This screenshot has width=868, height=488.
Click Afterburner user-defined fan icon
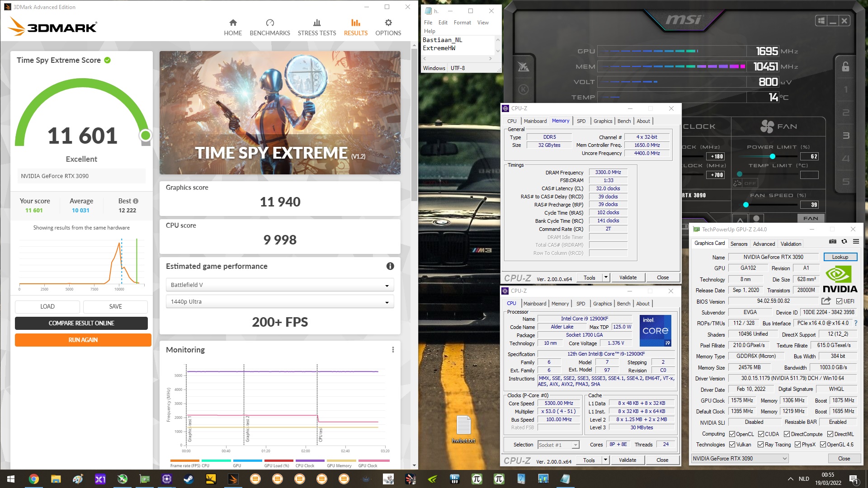(x=755, y=219)
